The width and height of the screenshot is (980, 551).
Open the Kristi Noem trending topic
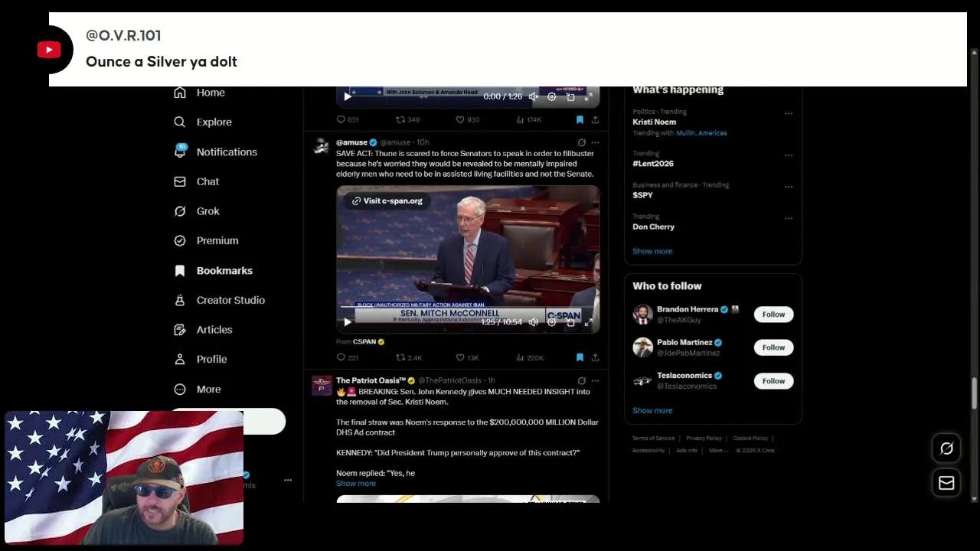click(x=654, y=122)
